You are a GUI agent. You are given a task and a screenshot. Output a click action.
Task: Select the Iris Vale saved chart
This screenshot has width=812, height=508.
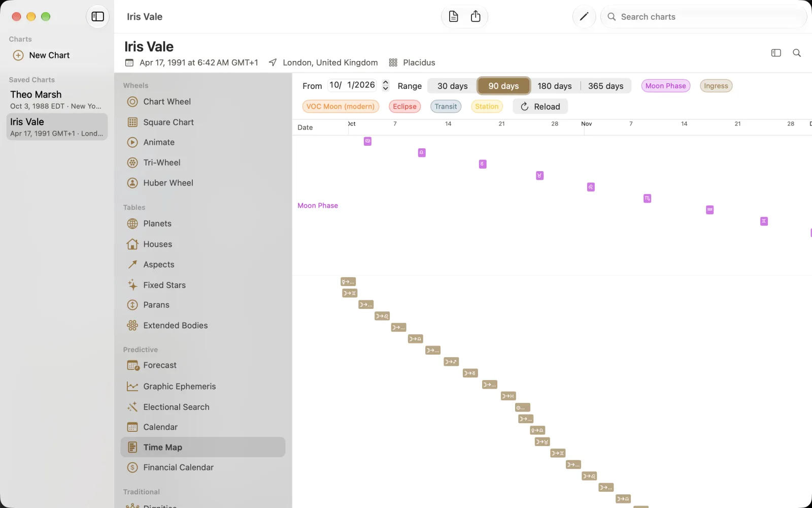[57, 127]
